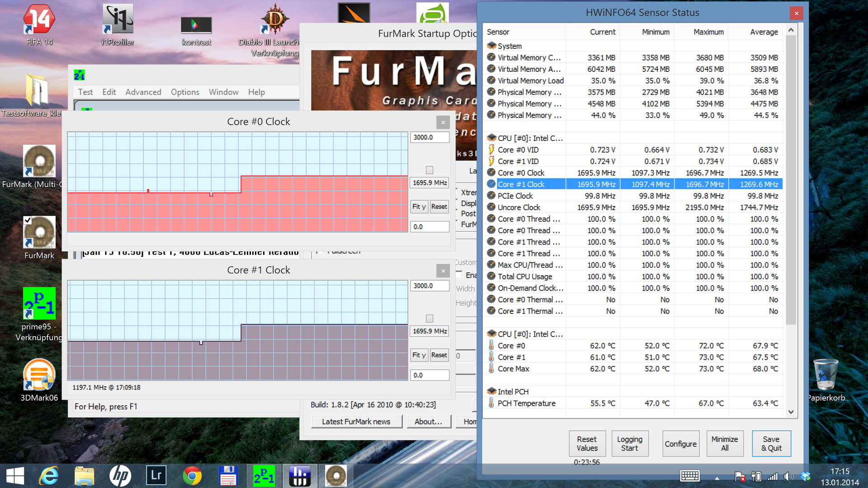This screenshot has height=488, width=868.
Task: Open the prime95 desktop shortcut
Action: coord(39,304)
